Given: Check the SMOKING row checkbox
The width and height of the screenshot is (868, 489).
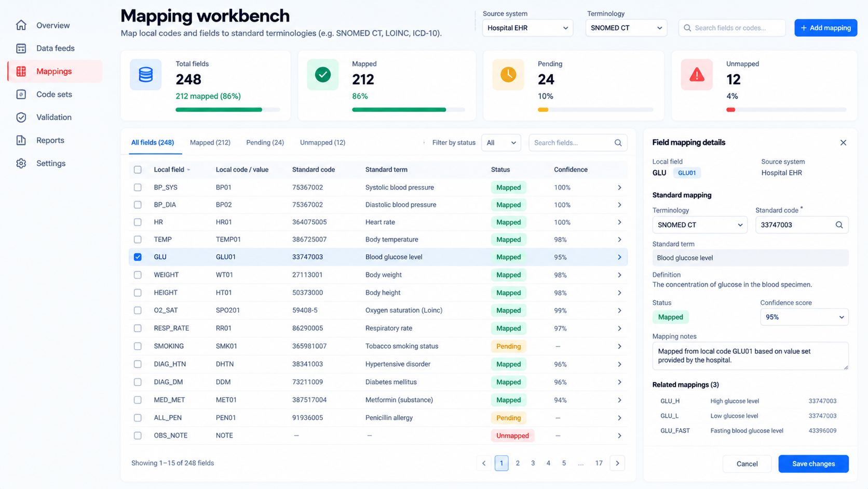Looking at the screenshot, I should (x=138, y=346).
